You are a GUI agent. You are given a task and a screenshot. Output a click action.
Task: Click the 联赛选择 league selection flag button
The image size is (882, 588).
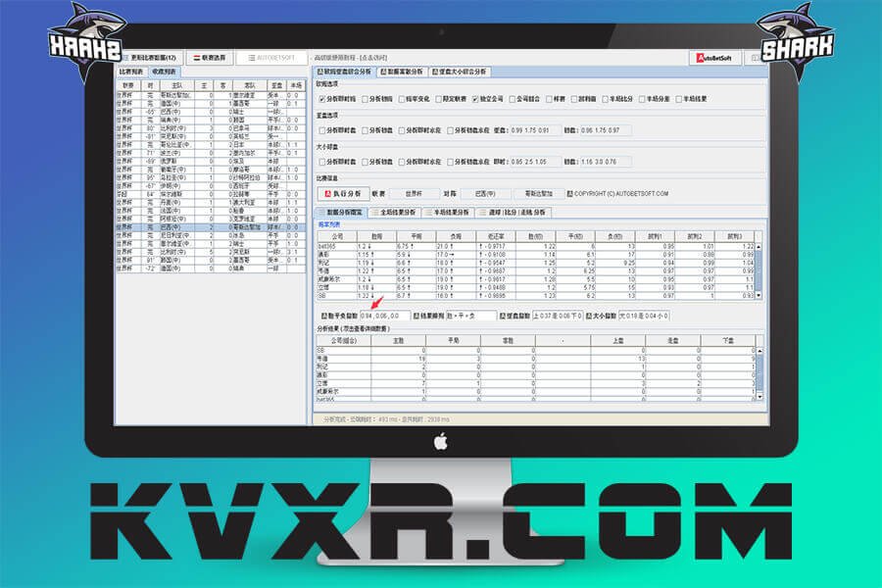210,58
